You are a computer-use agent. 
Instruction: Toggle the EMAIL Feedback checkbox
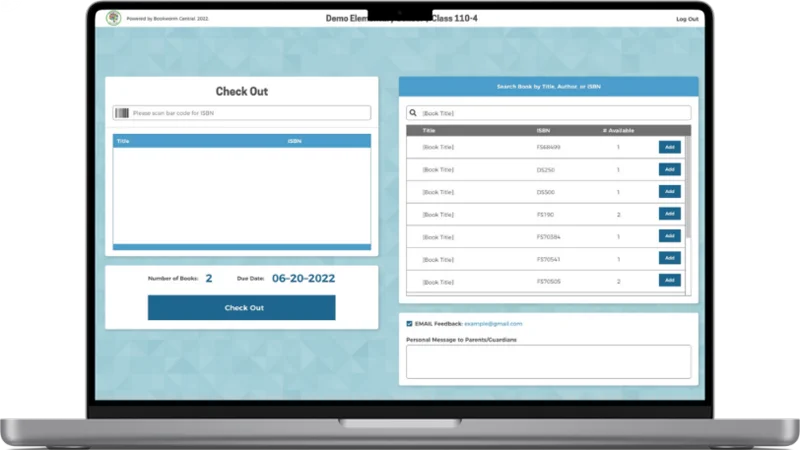pos(409,323)
